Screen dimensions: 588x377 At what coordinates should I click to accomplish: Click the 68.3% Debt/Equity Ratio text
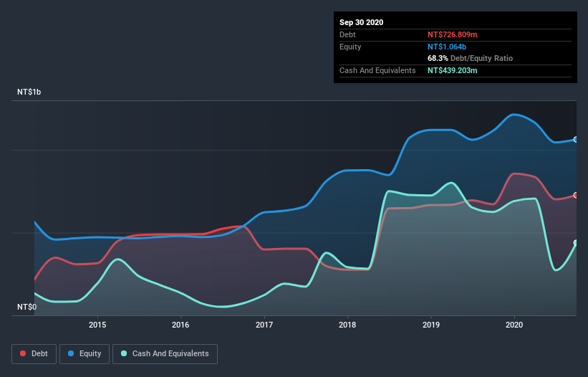tap(470, 58)
